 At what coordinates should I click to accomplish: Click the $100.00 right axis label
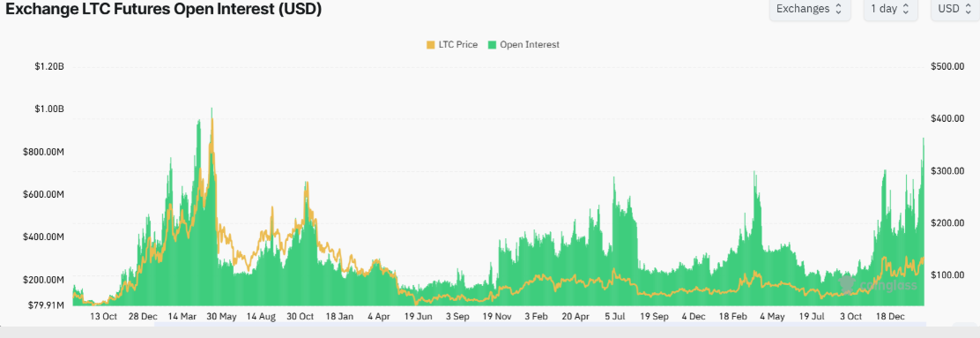pos(947,274)
